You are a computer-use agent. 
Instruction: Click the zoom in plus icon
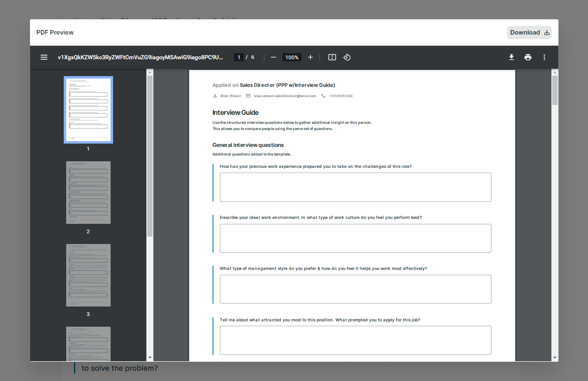coord(310,57)
